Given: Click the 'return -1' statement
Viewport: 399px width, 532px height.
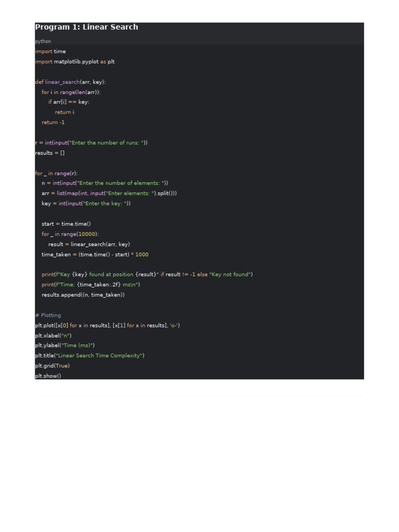Looking at the screenshot, I should [53, 123].
